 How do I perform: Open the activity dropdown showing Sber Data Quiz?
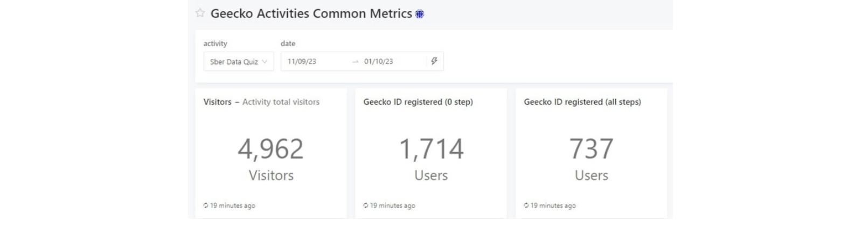tap(238, 62)
